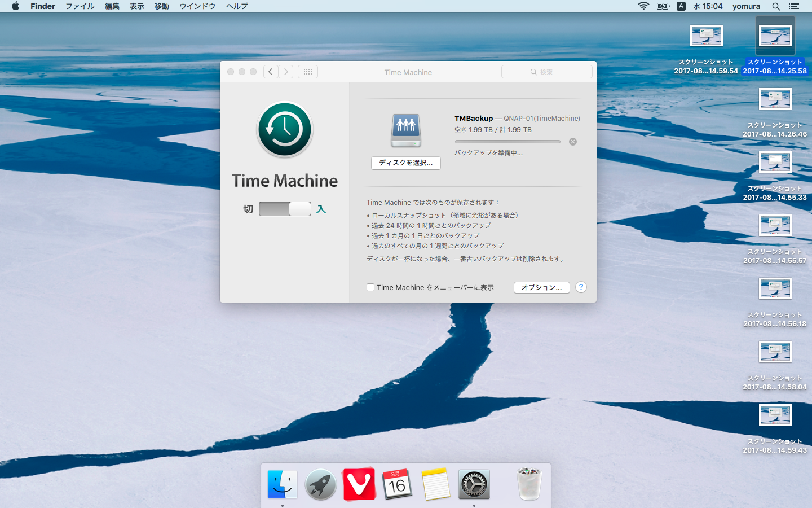812x508 pixels.
Task: Click the clock showing 水 15:04
Action: 708,6
